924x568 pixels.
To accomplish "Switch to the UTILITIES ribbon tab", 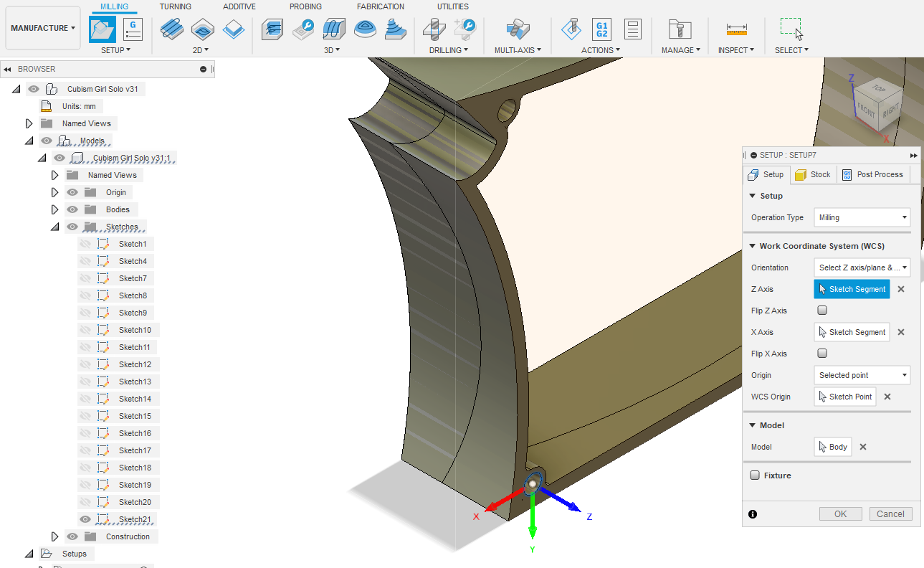I will click(x=453, y=6).
